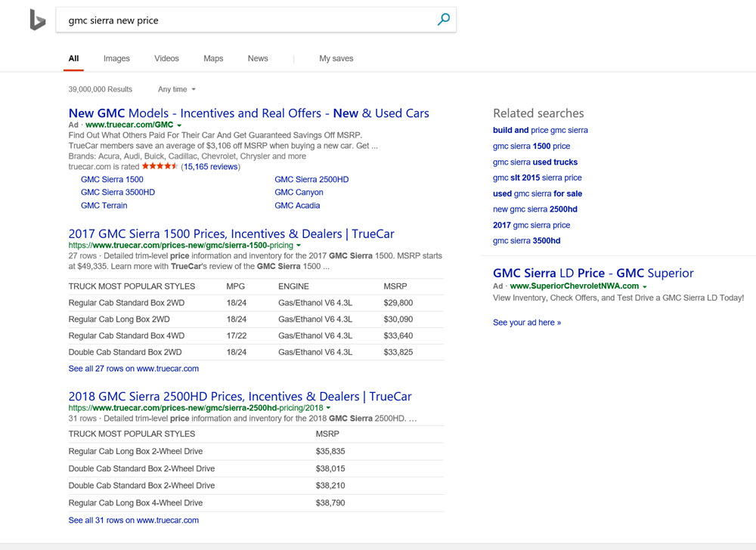The height and width of the screenshot is (550, 756).
Task: Open the Any time filter dropdown
Action: coord(176,89)
